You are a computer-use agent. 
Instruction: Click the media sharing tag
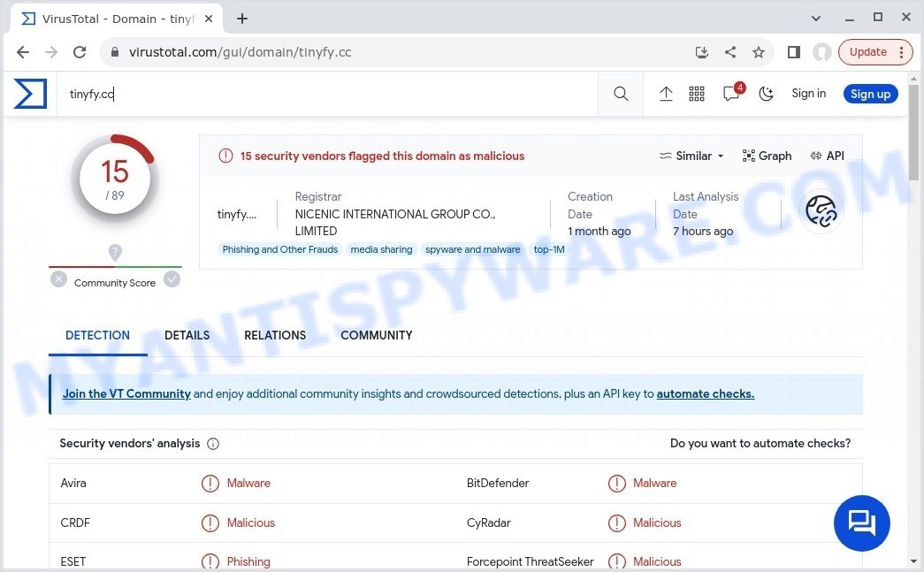381,249
